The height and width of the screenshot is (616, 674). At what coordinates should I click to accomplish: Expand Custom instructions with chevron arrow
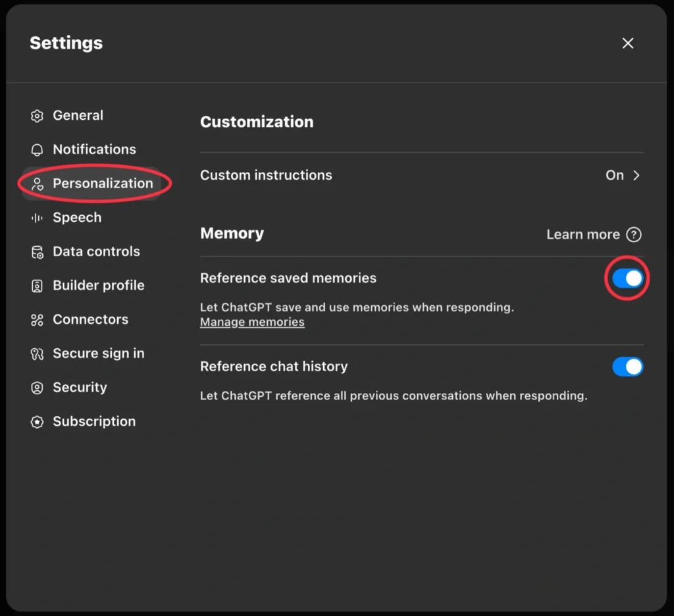coord(636,175)
